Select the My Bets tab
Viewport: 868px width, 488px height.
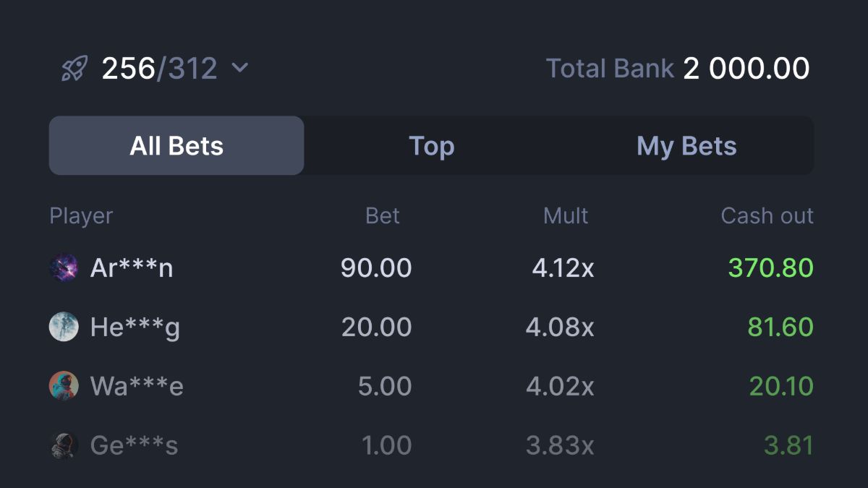coord(686,146)
